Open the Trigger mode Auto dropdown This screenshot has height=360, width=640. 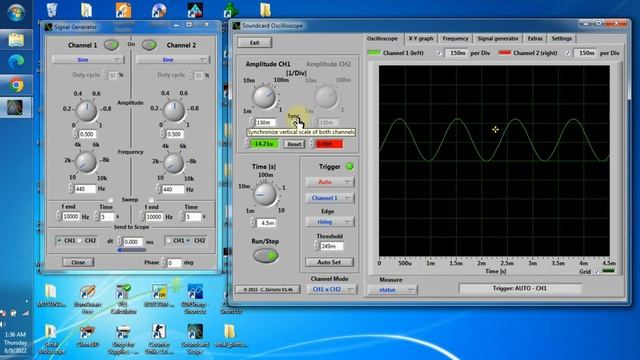pyautogui.click(x=329, y=182)
